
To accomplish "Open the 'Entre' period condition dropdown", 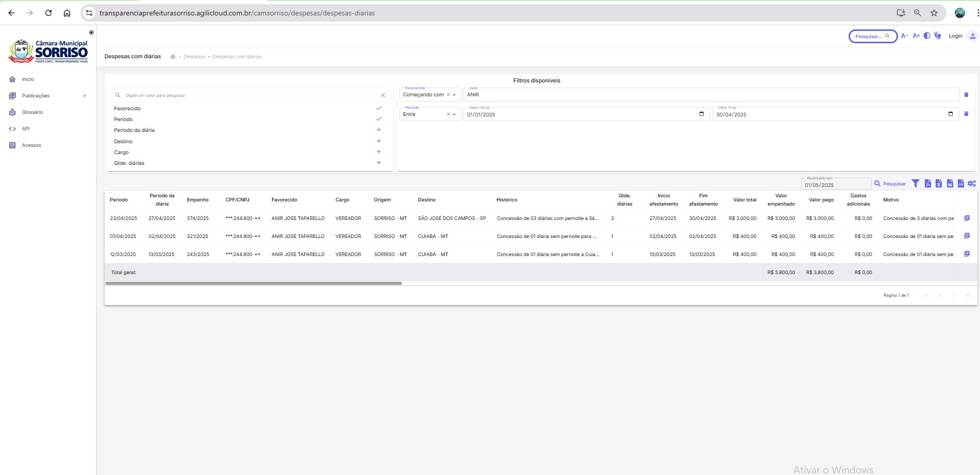I will pyautogui.click(x=454, y=114).
